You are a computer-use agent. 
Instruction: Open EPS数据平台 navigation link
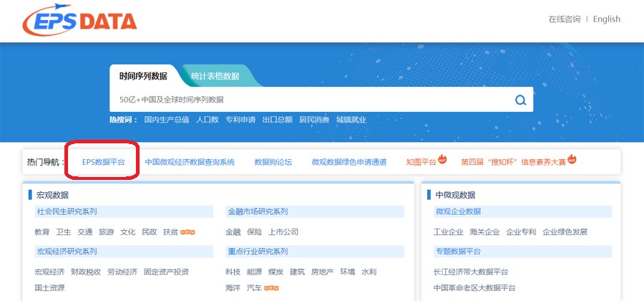click(103, 162)
